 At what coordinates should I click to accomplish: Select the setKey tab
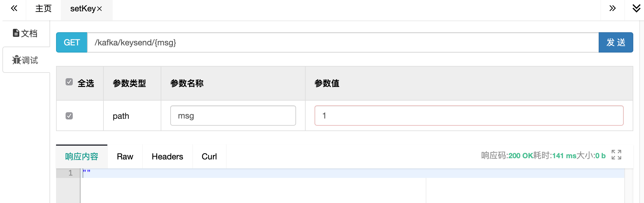pyautogui.click(x=83, y=9)
